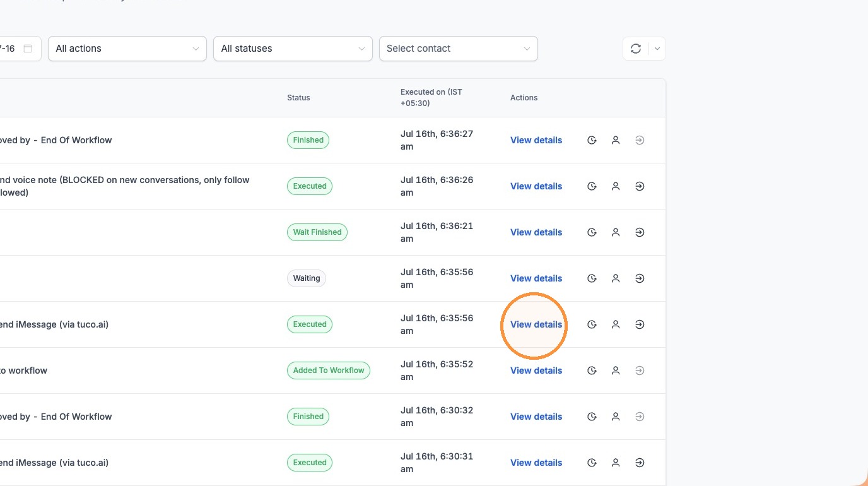The height and width of the screenshot is (486, 868).
Task: Open View details for Finished 6:36:27 row
Action: (536, 140)
